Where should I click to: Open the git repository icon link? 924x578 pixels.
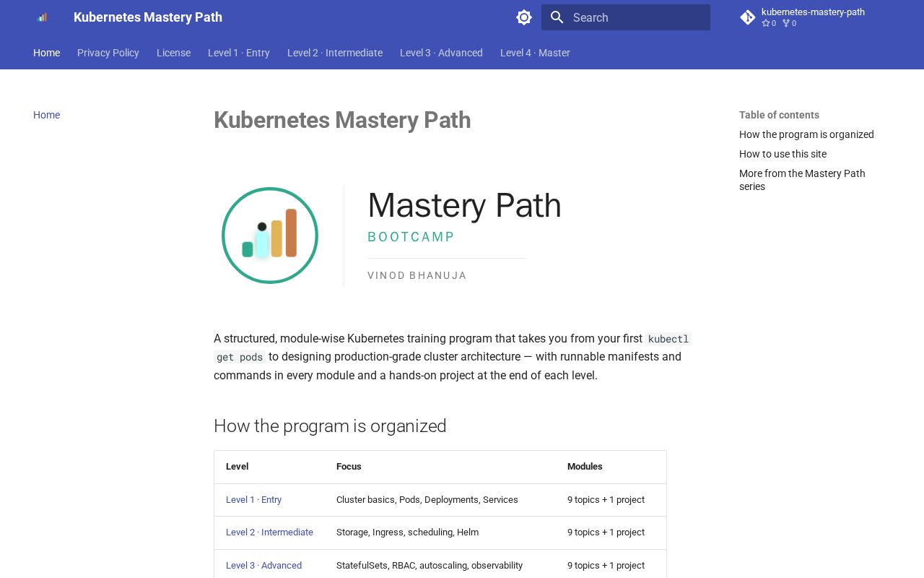[x=748, y=17]
